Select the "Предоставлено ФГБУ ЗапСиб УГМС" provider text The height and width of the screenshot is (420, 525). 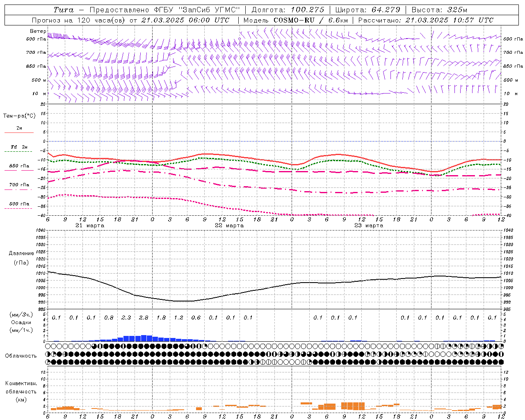pyautogui.click(x=164, y=9)
